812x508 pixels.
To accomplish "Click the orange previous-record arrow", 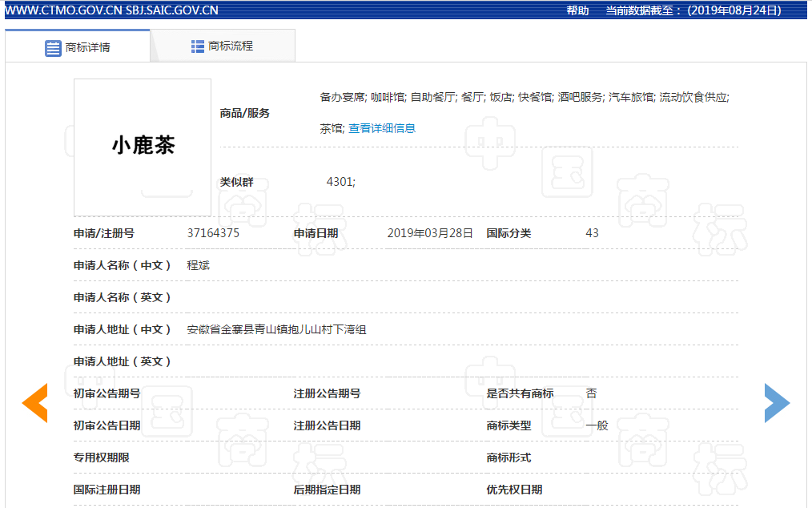I will click(x=34, y=403).
